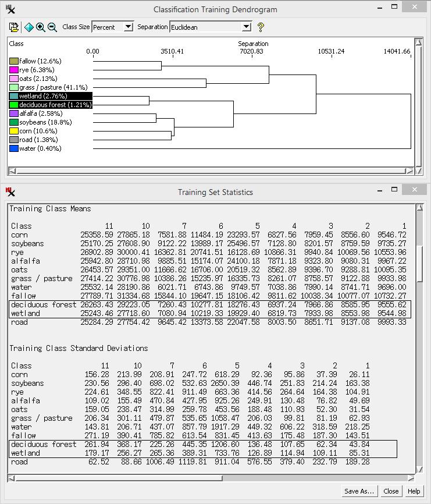Viewport: 431px width, 504px height.
Task: Click the wetland teal color swatch
Action: click(x=14, y=96)
